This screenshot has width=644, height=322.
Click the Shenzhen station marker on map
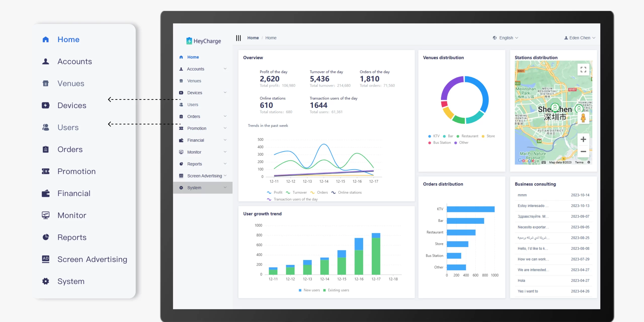click(555, 107)
